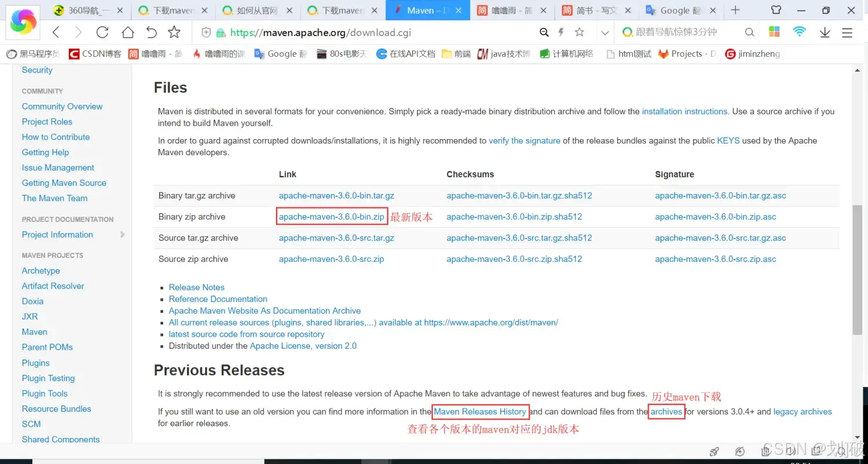Image resolution: width=868 pixels, height=464 pixels.
Task: Open apache-maven-3.6.0-src.tar.gz.asc signature
Action: (720, 238)
